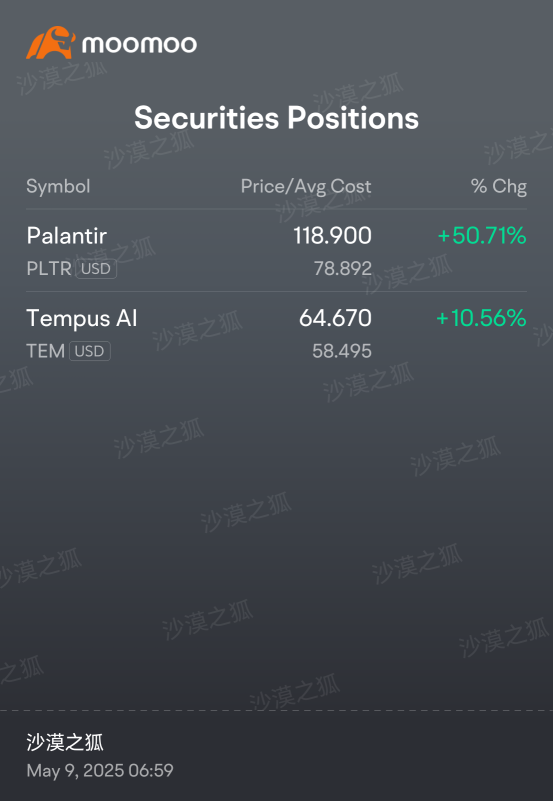Click the moomoo brand wordmark
The height and width of the screenshot is (801, 553).
[139, 44]
